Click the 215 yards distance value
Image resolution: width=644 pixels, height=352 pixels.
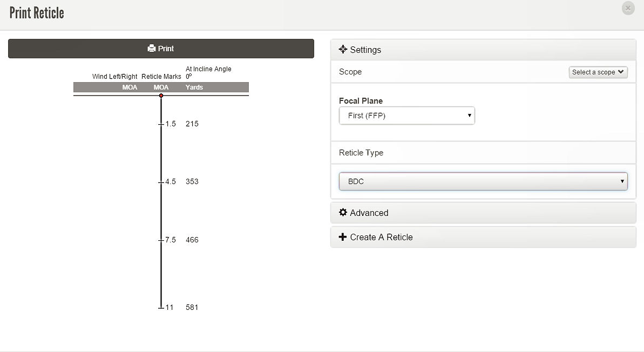192,124
